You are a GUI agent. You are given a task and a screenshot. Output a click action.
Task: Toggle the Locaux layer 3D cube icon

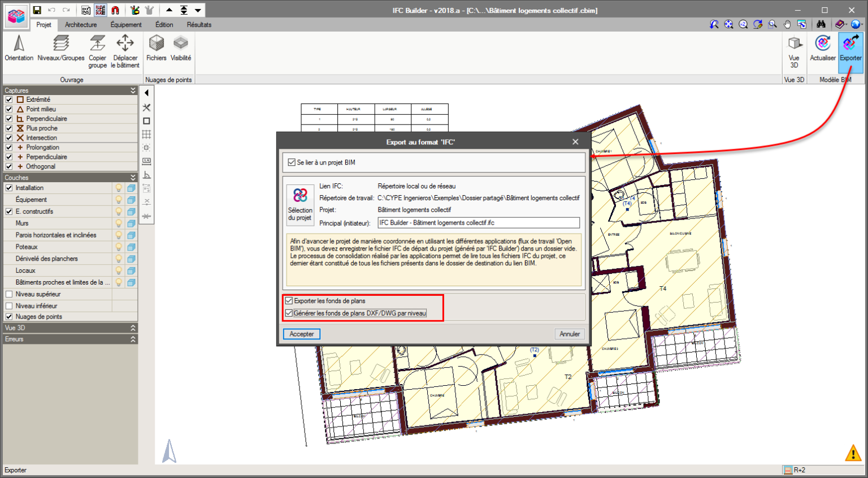(x=131, y=271)
